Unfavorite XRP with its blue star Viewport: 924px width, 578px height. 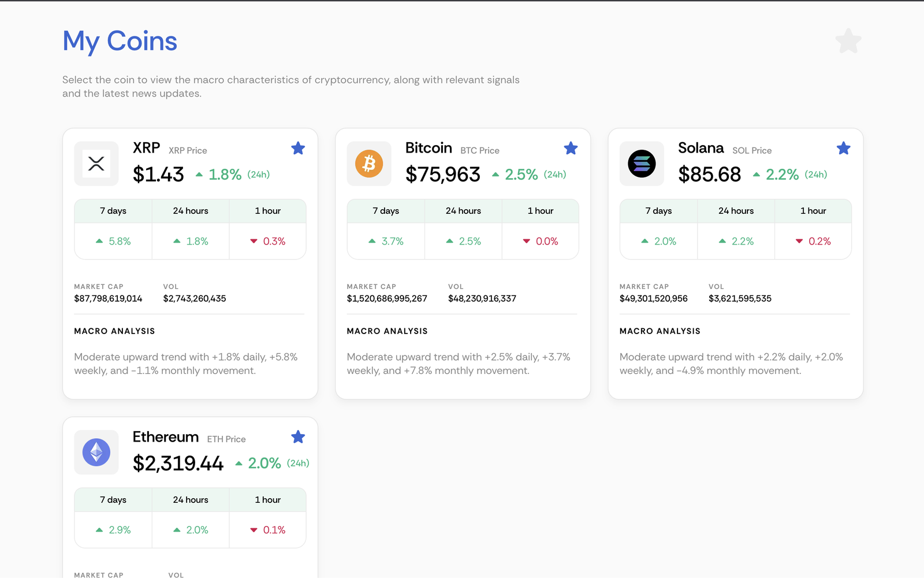tap(298, 149)
